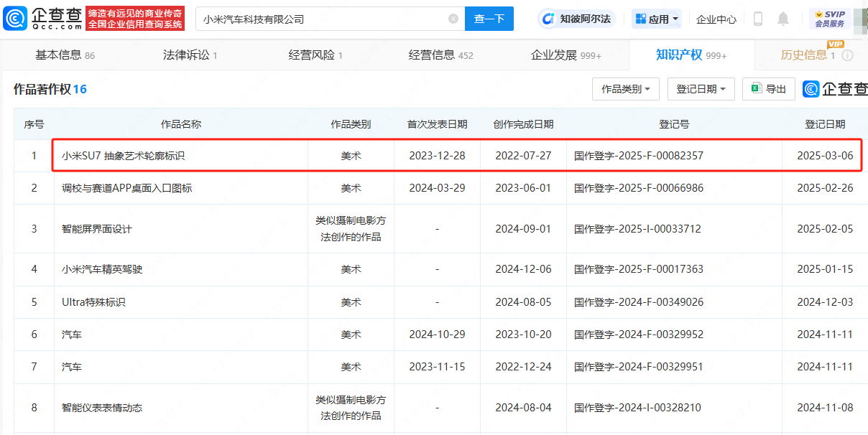Switch to the 企业发展 tab
Image resolution: width=868 pixels, height=435 pixels.
566,55
